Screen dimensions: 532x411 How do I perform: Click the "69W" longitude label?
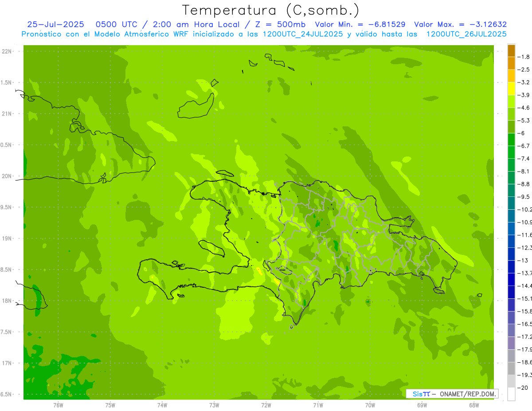pyautogui.click(x=422, y=405)
